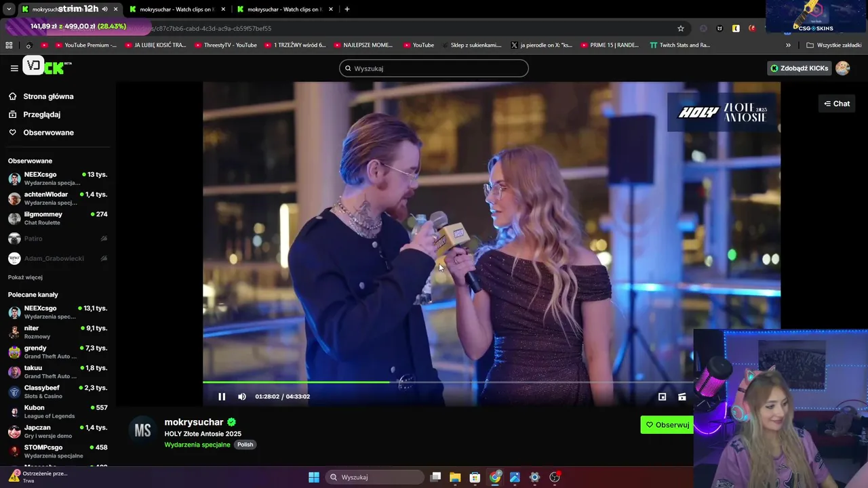The height and width of the screenshot is (488, 868).
Task: Open the recommended channel grendy
Action: (58, 352)
